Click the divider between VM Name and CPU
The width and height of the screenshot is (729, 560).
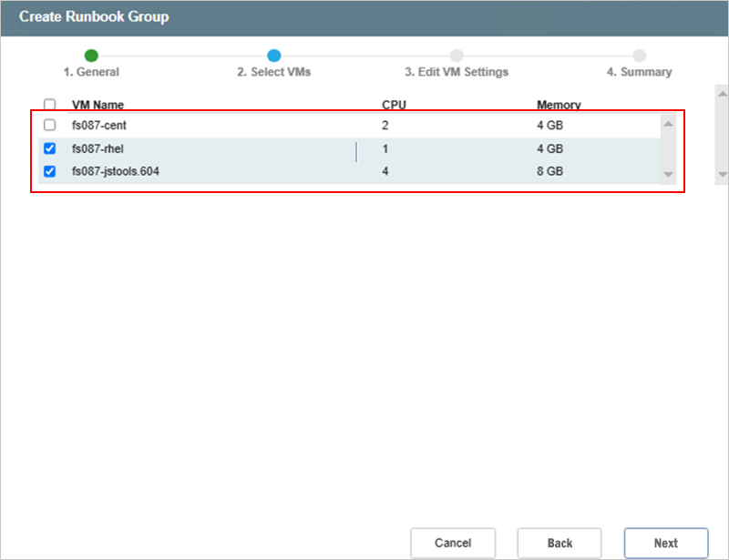tap(356, 151)
